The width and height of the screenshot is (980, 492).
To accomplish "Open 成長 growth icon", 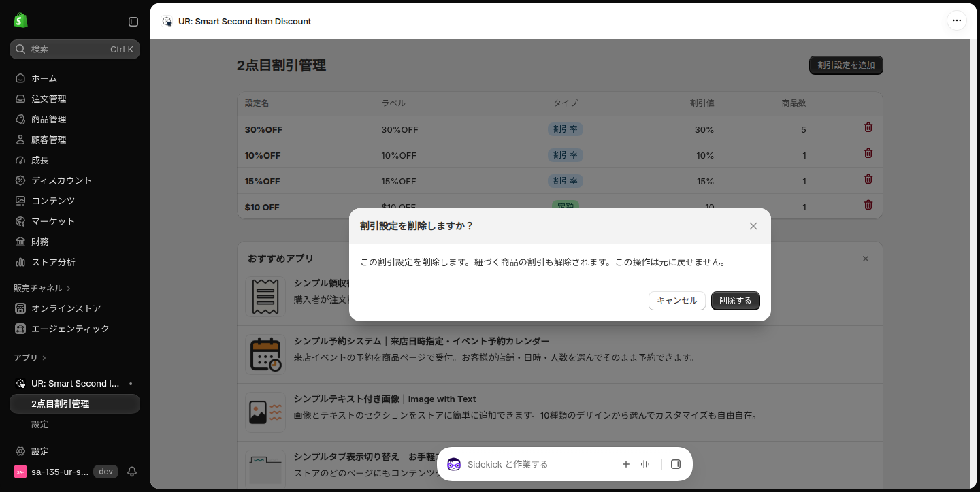I will point(20,160).
